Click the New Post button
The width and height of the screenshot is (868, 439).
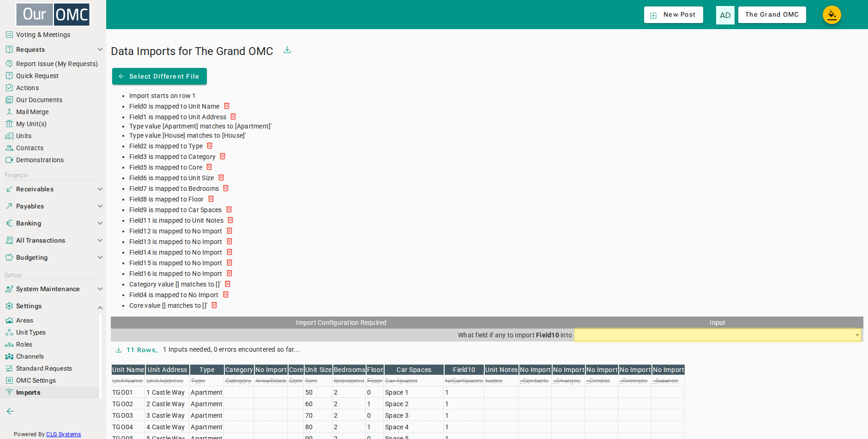coord(674,15)
